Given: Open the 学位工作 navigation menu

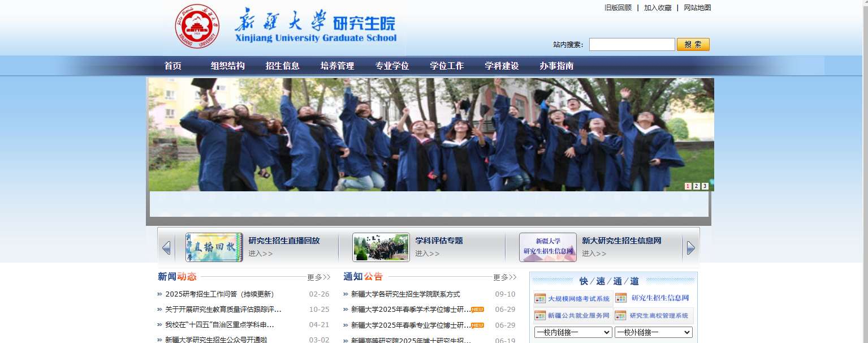Looking at the screenshot, I should [x=446, y=66].
